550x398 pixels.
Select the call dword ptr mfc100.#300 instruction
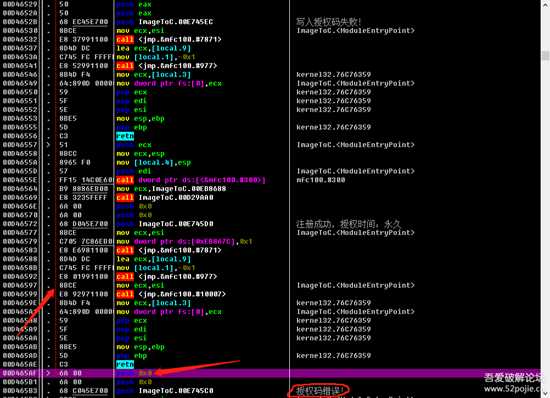point(191,180)
